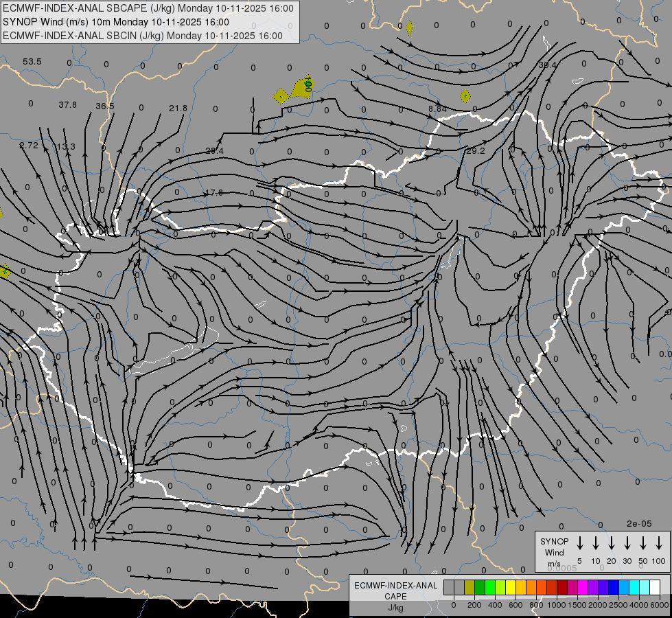
Task: Click the 50 m/s wind arrow in legend
Action: 643,543
